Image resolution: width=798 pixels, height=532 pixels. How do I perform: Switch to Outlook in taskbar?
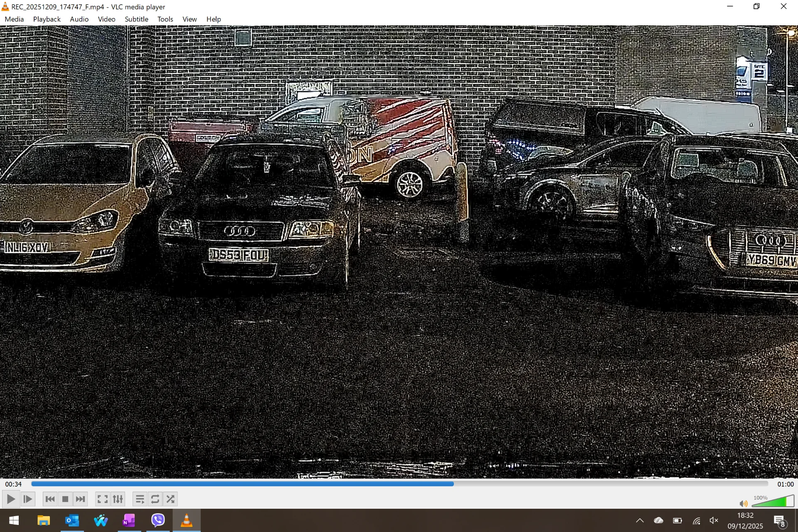(72, 520)
